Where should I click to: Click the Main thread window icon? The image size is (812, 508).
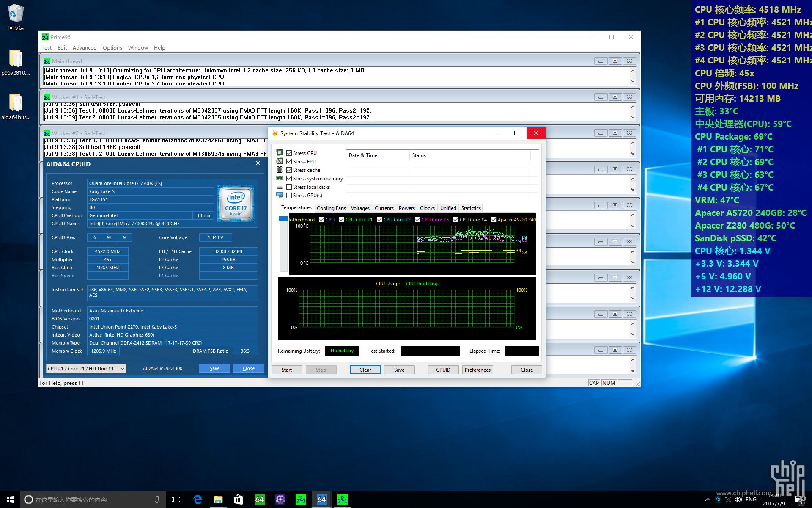click(47, 61)
